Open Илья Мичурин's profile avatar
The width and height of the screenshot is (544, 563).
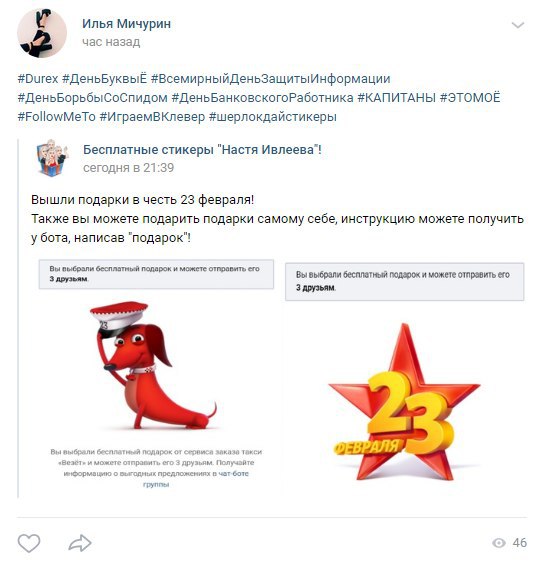tap(42, 33)
